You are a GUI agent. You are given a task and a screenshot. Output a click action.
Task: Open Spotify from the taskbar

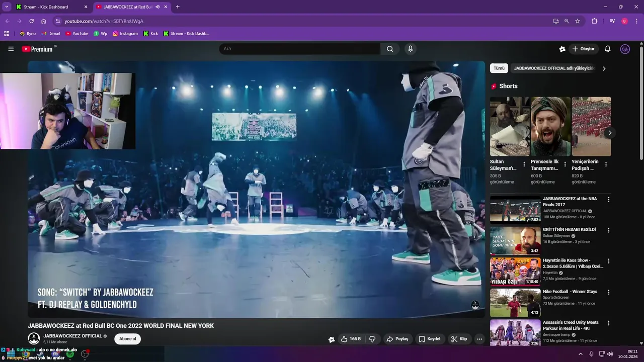(x=70, y=354)
